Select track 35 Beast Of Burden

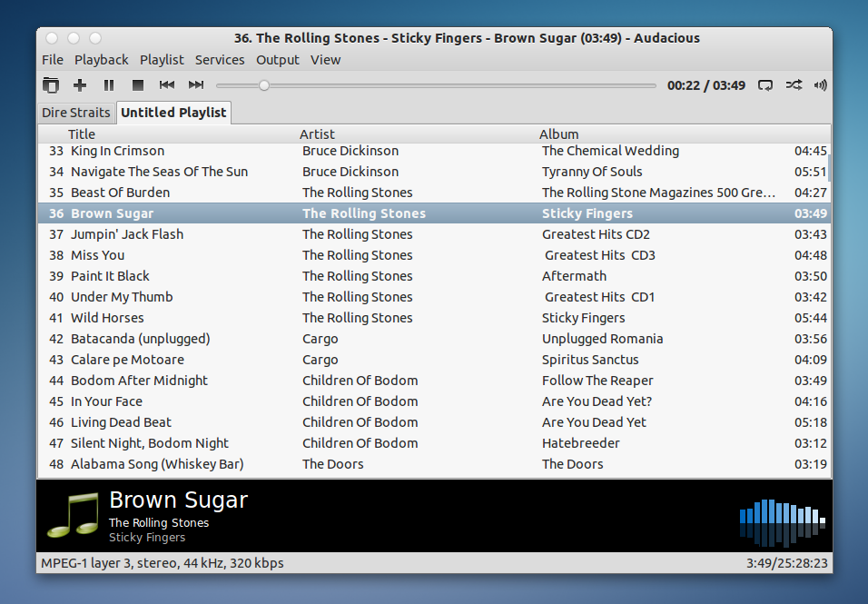click(435, 193)
